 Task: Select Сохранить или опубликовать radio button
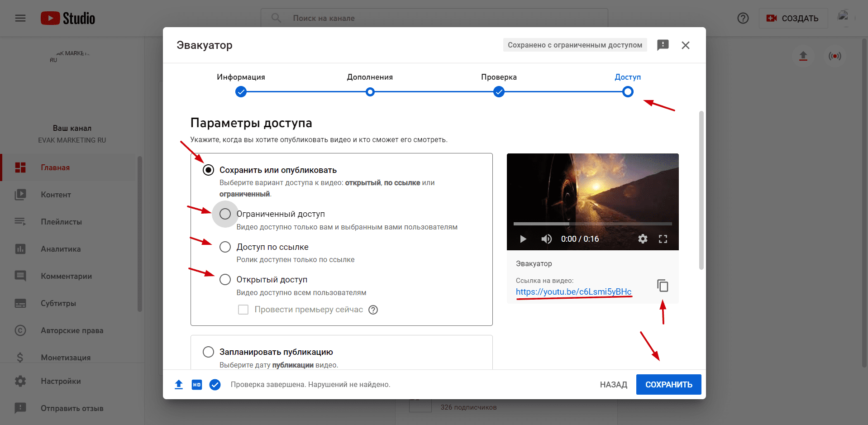[x=208, y=170]
